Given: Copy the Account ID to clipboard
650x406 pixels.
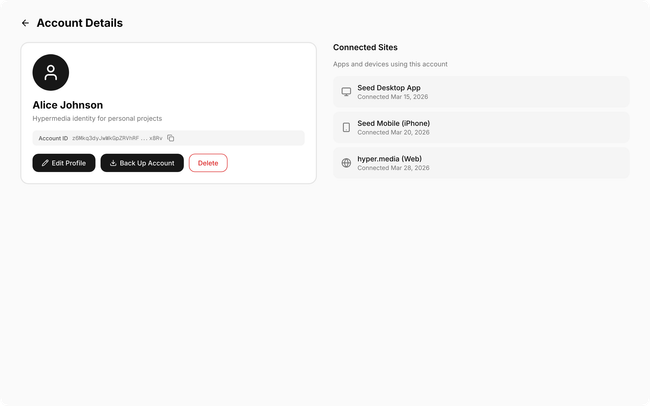Looking at the screenshot, I should 171,138.
